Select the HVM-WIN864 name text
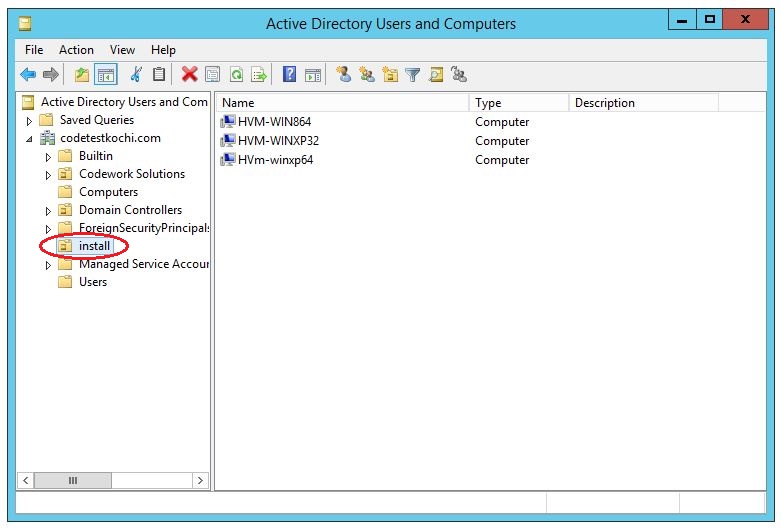The width and height of the screenshot is (781, 529). pyautogui.click(x=274, y=122)
